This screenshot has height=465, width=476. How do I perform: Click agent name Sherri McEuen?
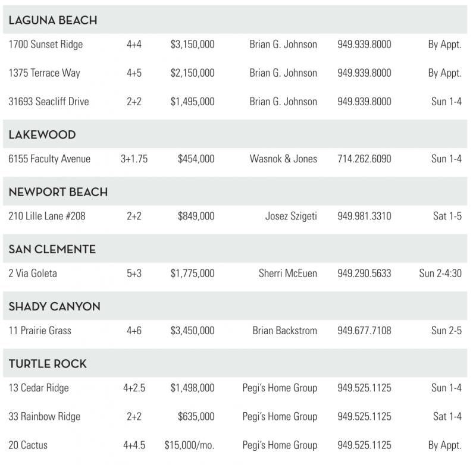click(x=288, y=274)
